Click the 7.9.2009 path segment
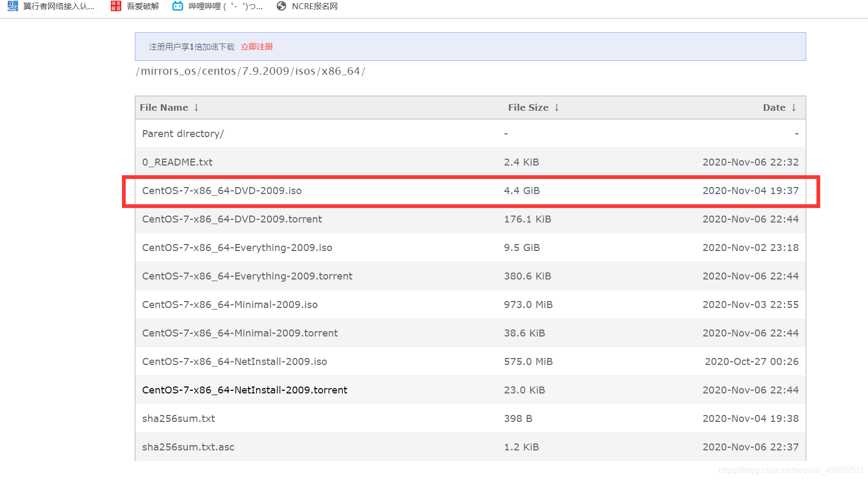This screenshot has height=480, width=868. coord(265,71)
